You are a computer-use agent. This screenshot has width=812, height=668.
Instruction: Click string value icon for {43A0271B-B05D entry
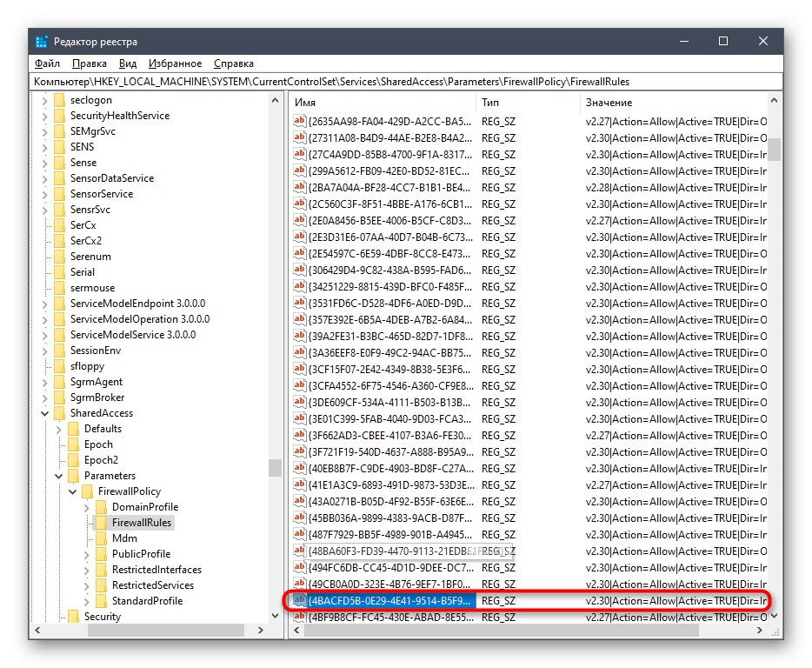coord(299,501)
